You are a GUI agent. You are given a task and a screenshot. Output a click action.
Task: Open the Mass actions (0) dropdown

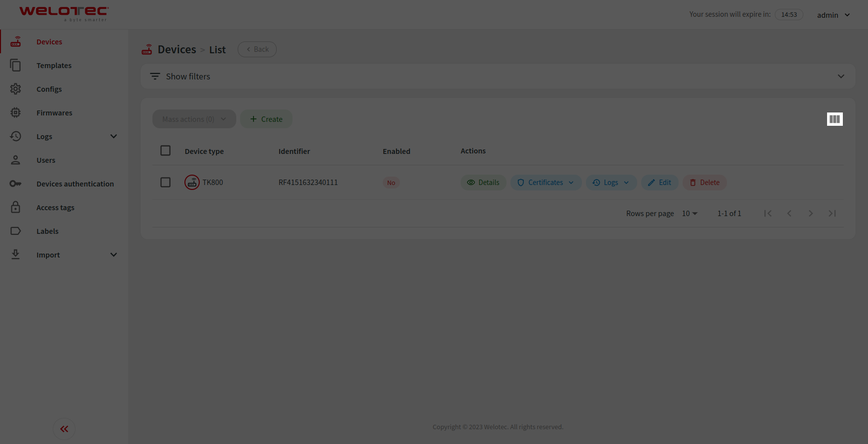pyautogui.click(x=194, y=119)
